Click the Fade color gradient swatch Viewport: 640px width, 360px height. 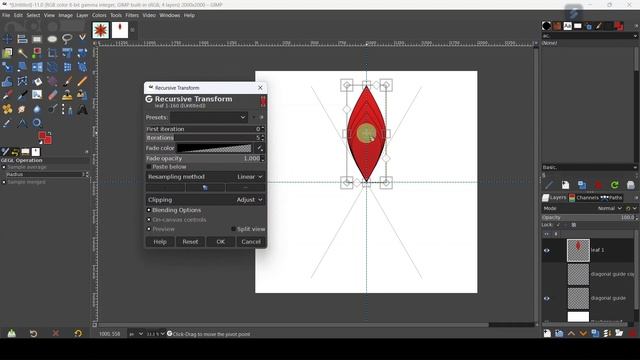click(214, 148)
